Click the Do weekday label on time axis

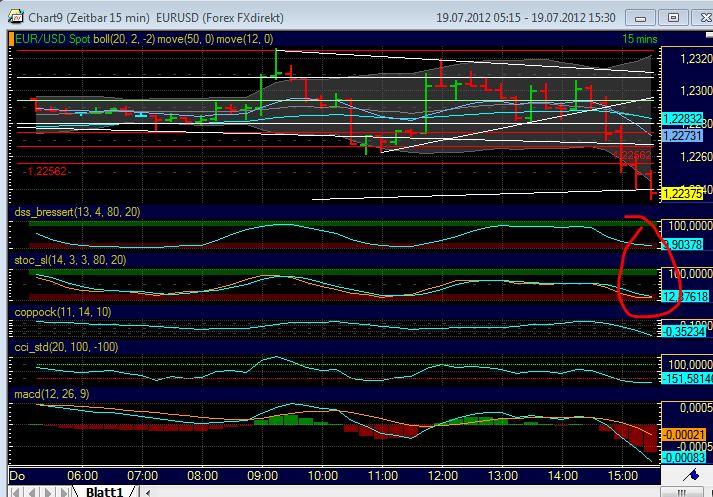click(x=17, y=476)
